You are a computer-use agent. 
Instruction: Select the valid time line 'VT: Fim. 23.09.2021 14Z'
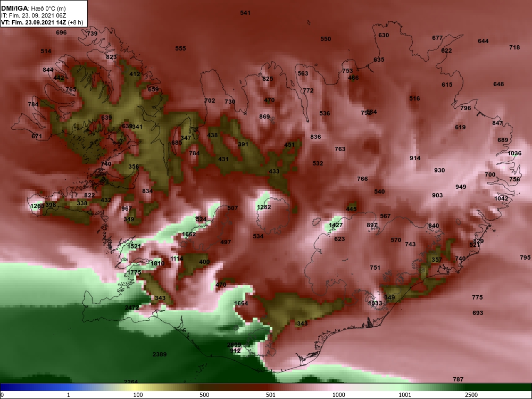pyautogui.click(x=35, y=22)
